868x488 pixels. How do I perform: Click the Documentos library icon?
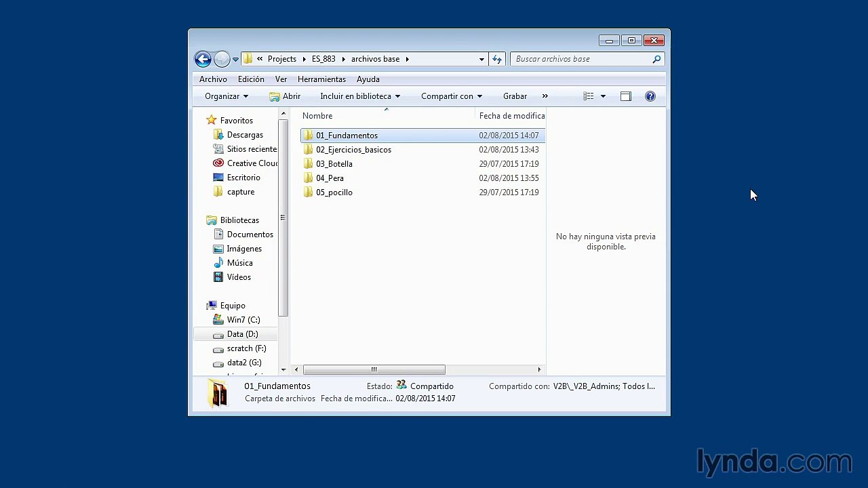pos(218,235)
